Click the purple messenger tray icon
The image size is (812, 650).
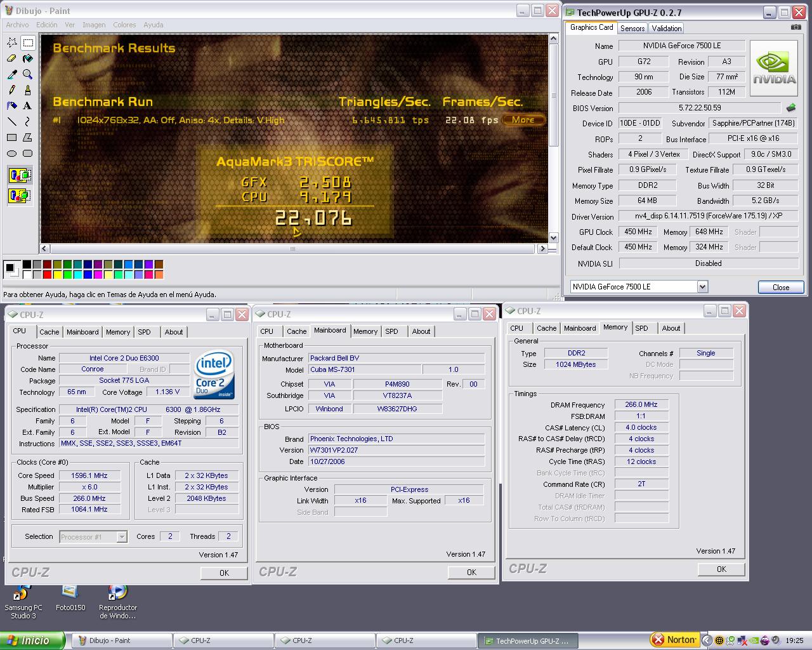click(x=765, y=640)
